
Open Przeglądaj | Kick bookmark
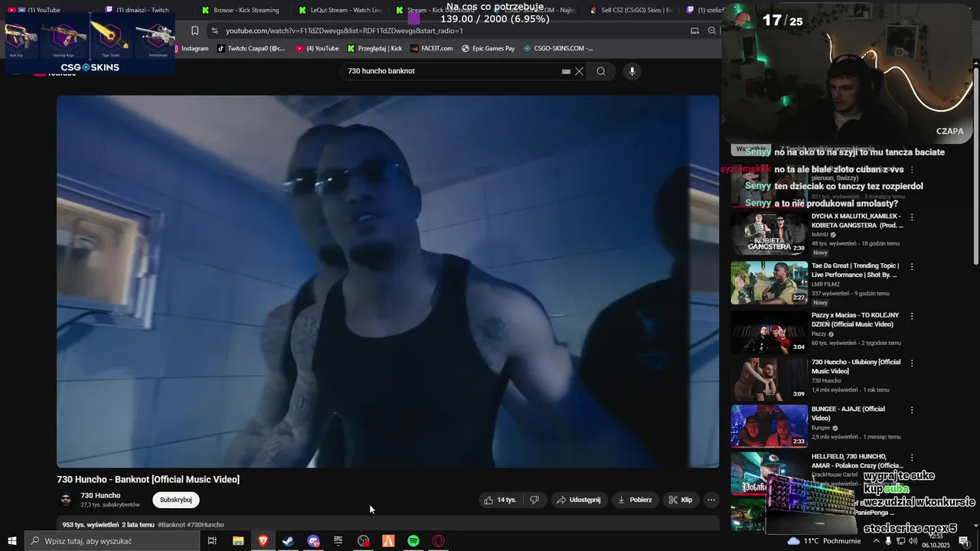tap(374, 48)
